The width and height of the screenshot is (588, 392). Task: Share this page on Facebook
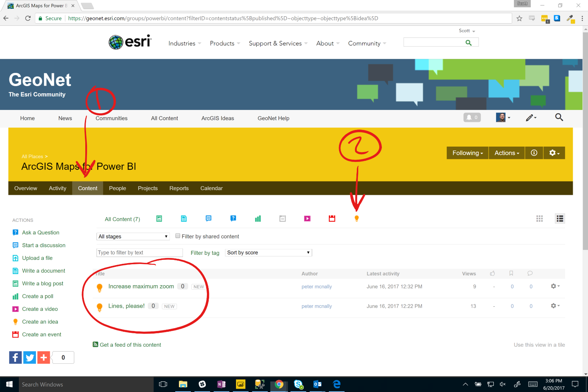click(15, 358)
